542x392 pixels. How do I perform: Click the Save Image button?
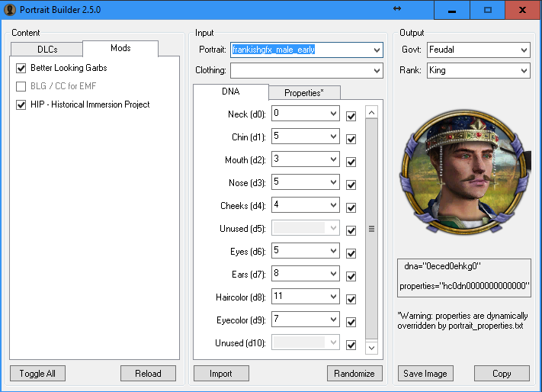425,374
